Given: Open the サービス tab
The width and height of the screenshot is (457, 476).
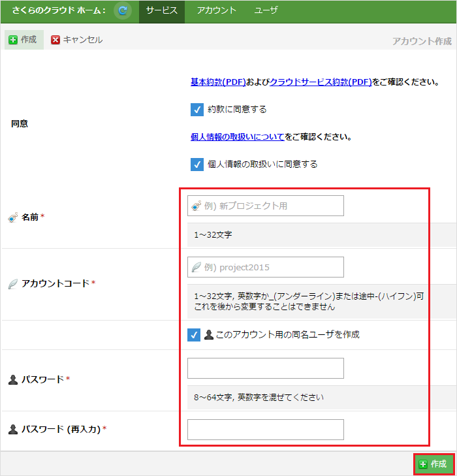Looking at the screenshot, I should [162, 10].
